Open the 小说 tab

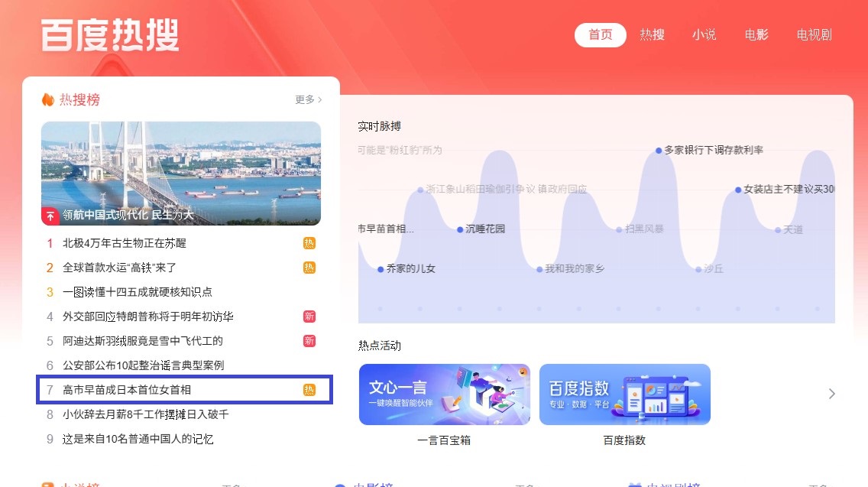coord(704,35)
